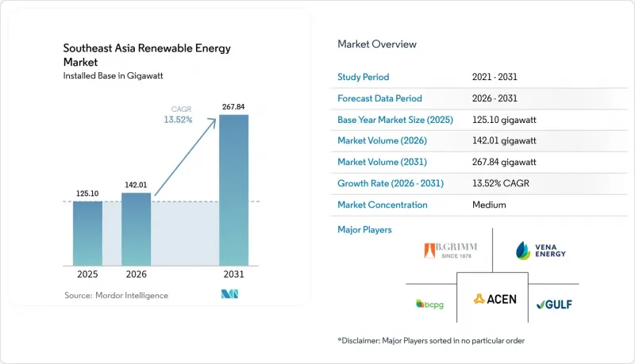Click the '142.01 gigawatt' table value

(x=504, y=140)
